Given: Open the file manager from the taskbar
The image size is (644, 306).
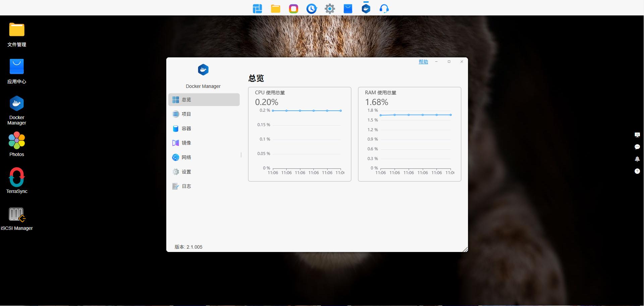Looking at the screenshot, I should (x=275, y=8).
